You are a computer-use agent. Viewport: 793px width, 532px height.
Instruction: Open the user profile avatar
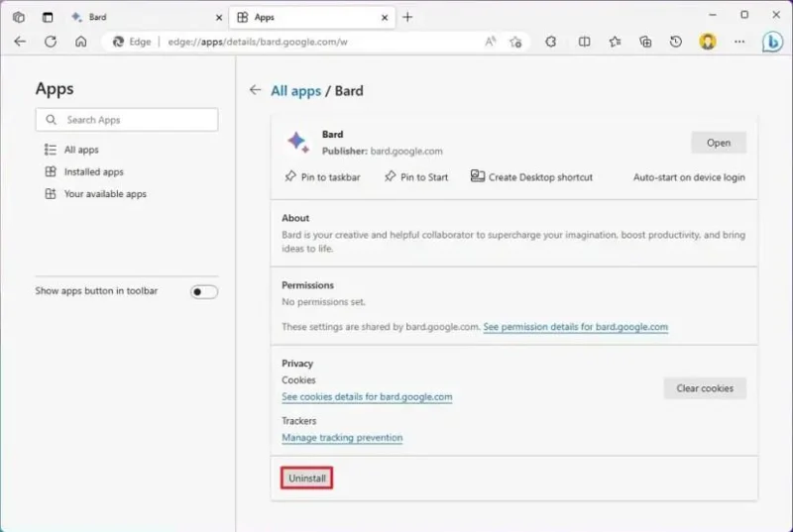click(x=708, y=42)
